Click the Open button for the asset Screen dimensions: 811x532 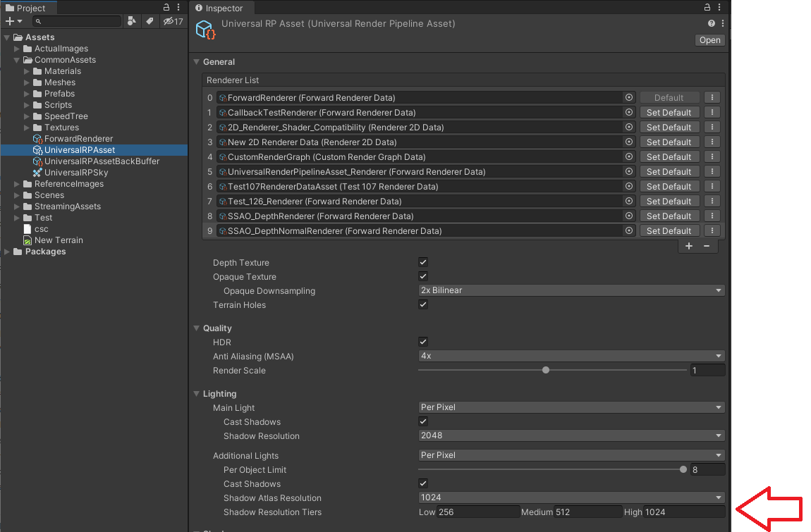click(709, 39)
